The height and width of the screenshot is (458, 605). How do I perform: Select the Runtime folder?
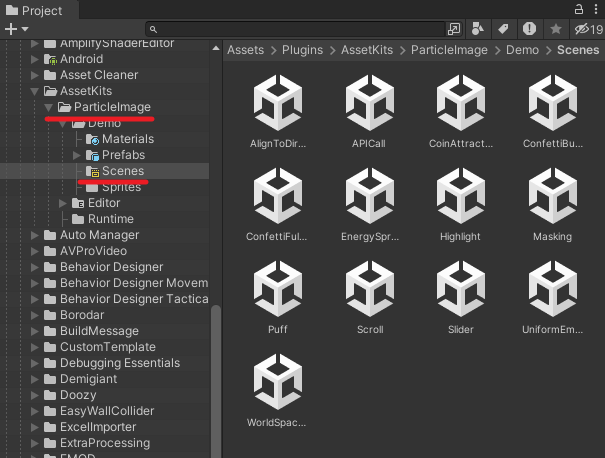coord(103,219)
